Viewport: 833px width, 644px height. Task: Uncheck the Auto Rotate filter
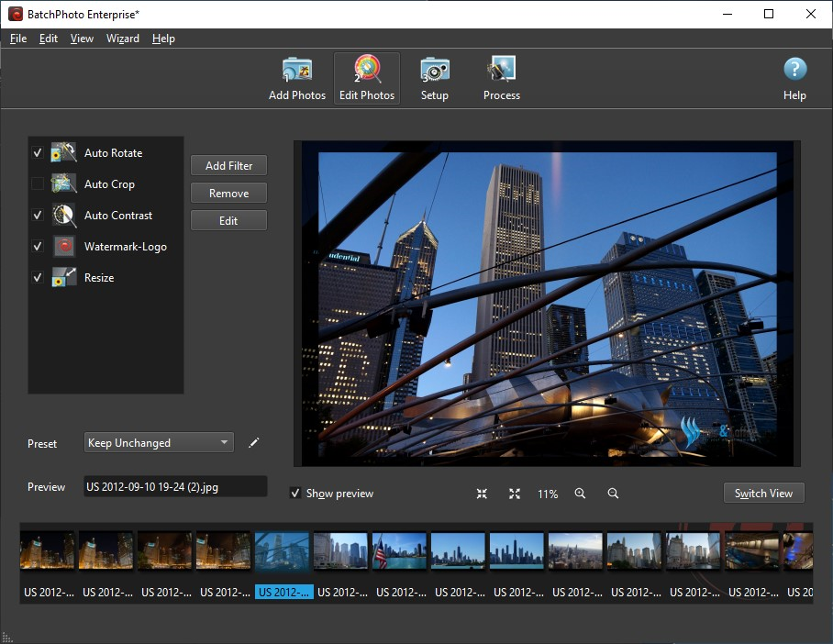click(38, 153)
